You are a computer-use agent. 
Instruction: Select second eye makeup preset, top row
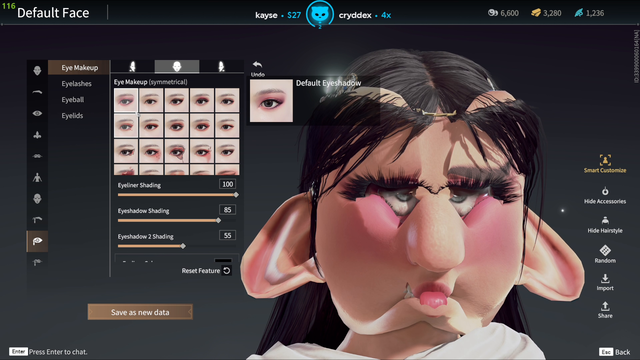151,100
